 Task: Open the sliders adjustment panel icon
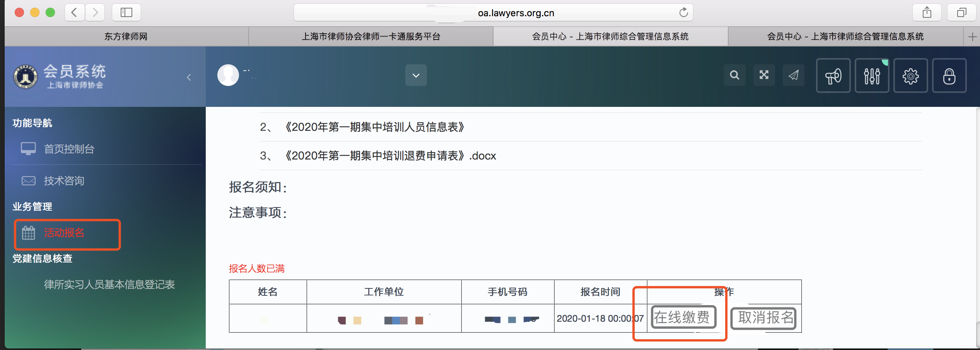pos(872,76)
